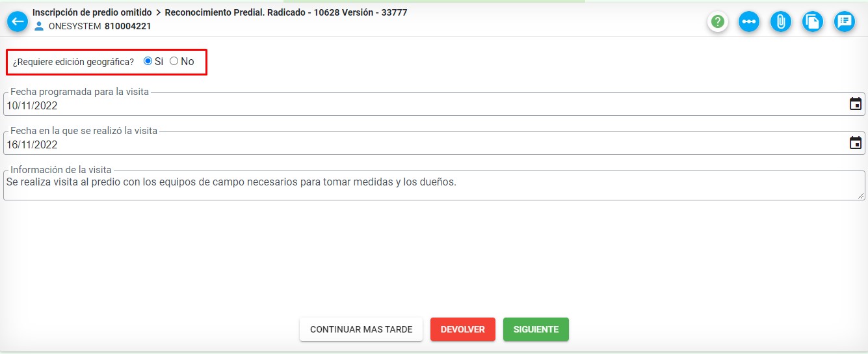Open the documents copy icon
The height and width of the screenshot is (354, 868).
click(813, 21)
